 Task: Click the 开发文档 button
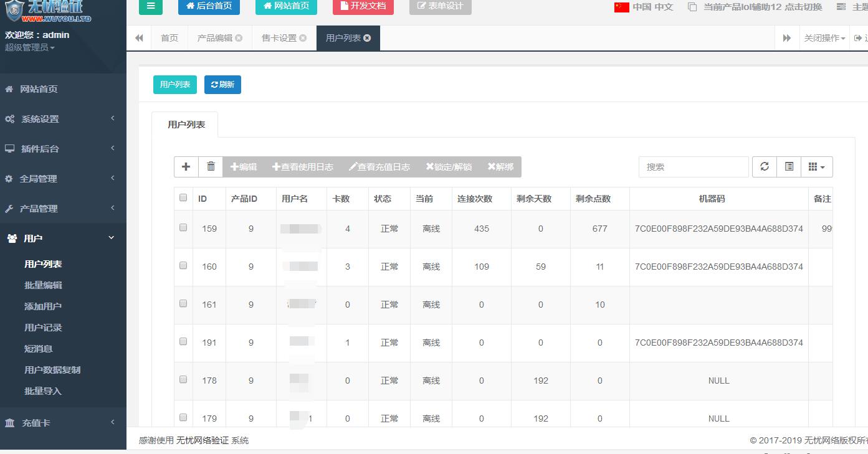(x=363, y=6)
